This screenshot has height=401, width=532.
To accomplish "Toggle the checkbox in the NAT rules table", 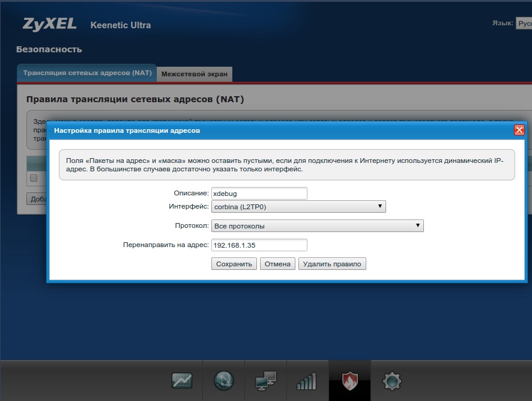I will coord(34,178).
